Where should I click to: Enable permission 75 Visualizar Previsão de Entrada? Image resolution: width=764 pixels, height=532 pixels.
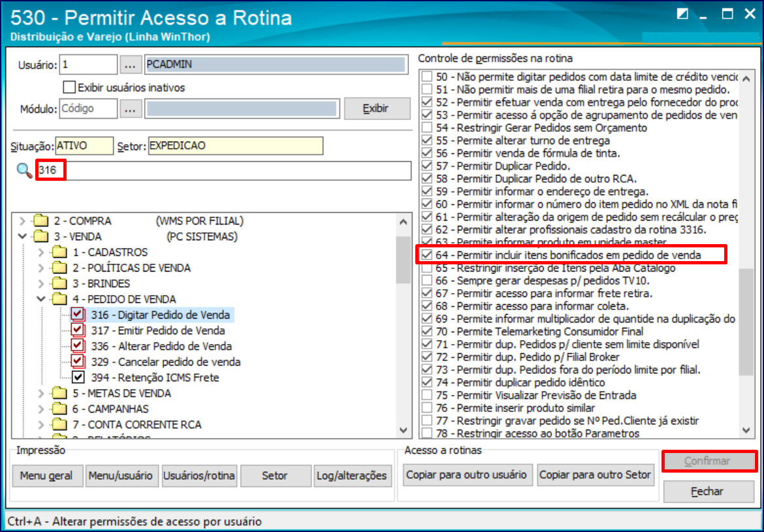pos(427,395)
